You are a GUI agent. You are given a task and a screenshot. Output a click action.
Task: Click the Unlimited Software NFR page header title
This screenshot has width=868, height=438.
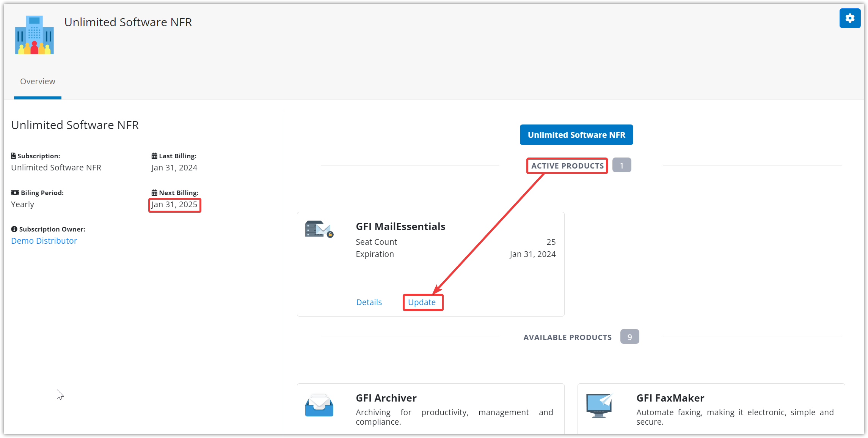point(128,22)
